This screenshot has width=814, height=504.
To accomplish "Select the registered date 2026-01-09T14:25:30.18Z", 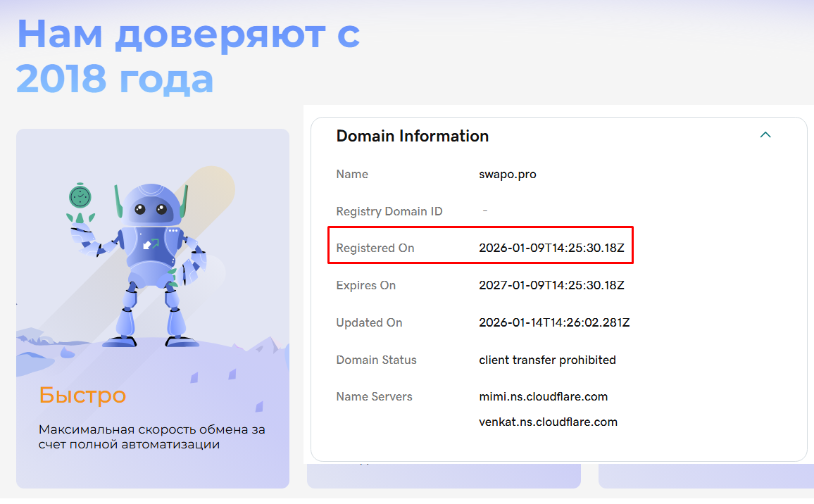I will [551, 248].
